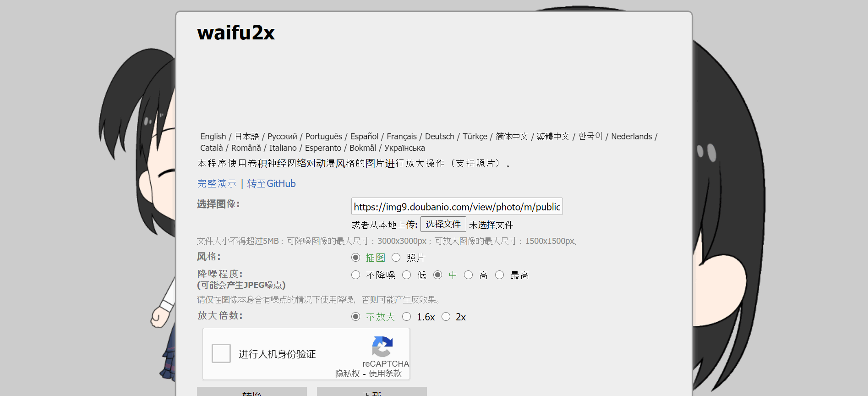The image size is (868, 396).
Task: Click the waifu2x page title
Action: [236, 33]
